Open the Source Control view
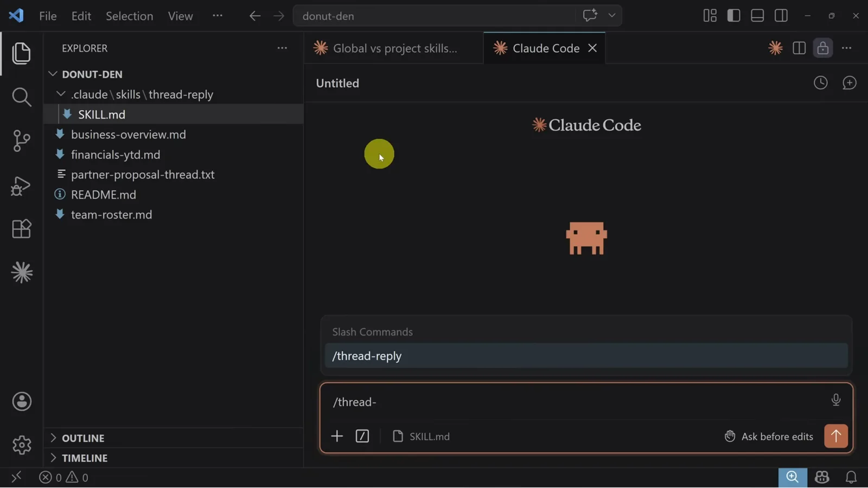The image size is (868, 488). (21, 141)
